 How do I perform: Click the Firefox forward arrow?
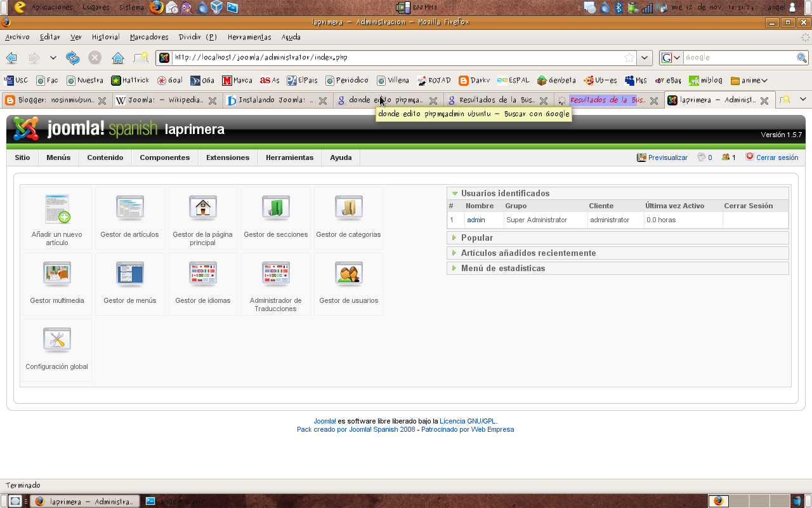[34, 58]
